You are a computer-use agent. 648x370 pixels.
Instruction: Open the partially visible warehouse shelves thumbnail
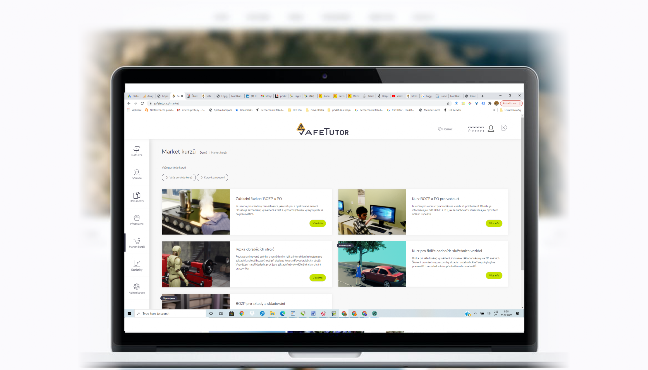point(196,301)
